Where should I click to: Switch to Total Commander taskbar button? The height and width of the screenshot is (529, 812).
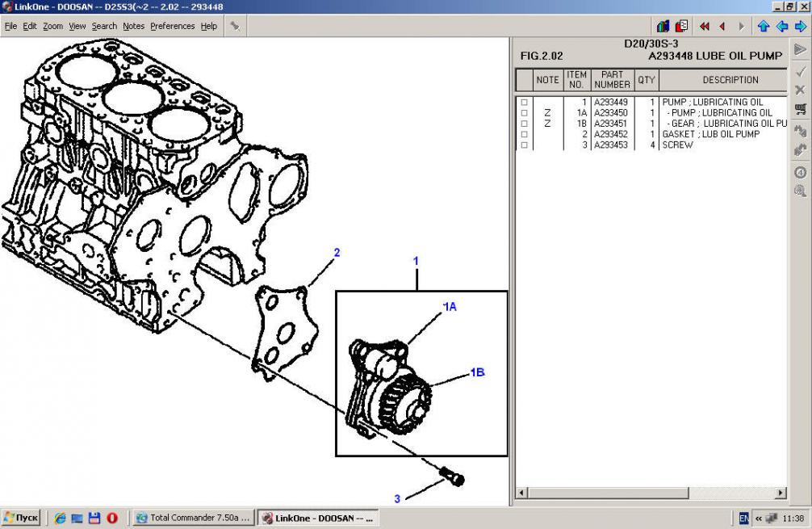pyautogui.click(x=194, y=518)
